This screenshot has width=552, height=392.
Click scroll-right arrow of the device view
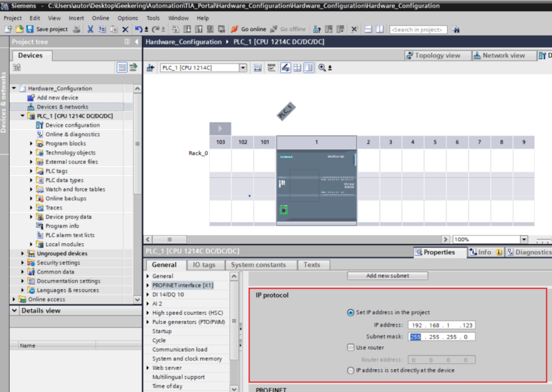(446, 239)
